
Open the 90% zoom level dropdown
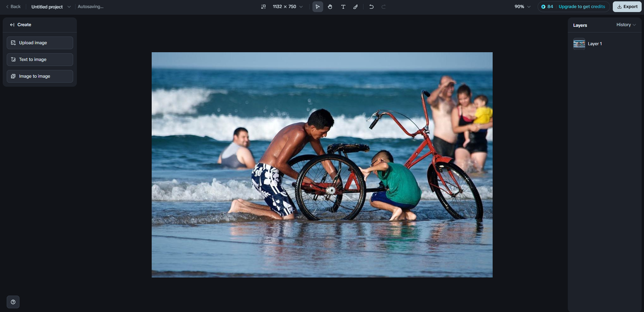tap(522, 7)
